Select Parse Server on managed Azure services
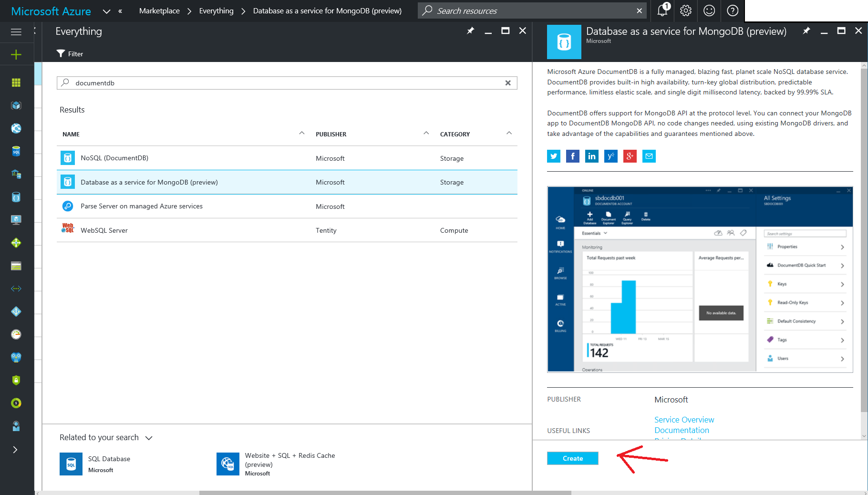The image size is (868, 495). pyautogui.click(x=287, y=206)
